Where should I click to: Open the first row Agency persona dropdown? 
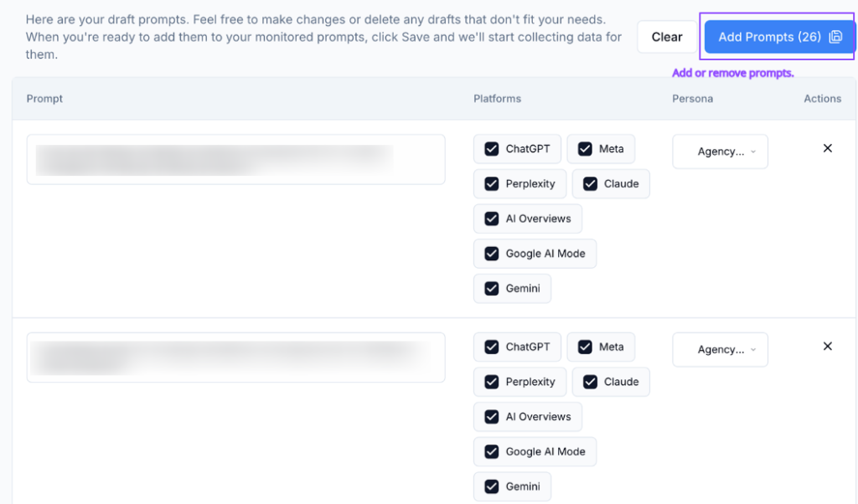tap(720, 152)
